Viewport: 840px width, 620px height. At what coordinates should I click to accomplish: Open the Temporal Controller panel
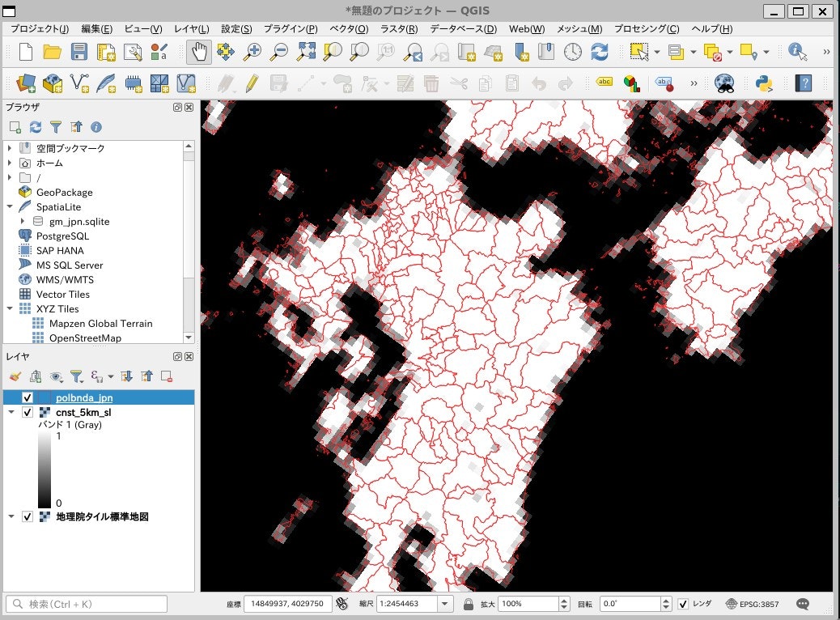573,50
